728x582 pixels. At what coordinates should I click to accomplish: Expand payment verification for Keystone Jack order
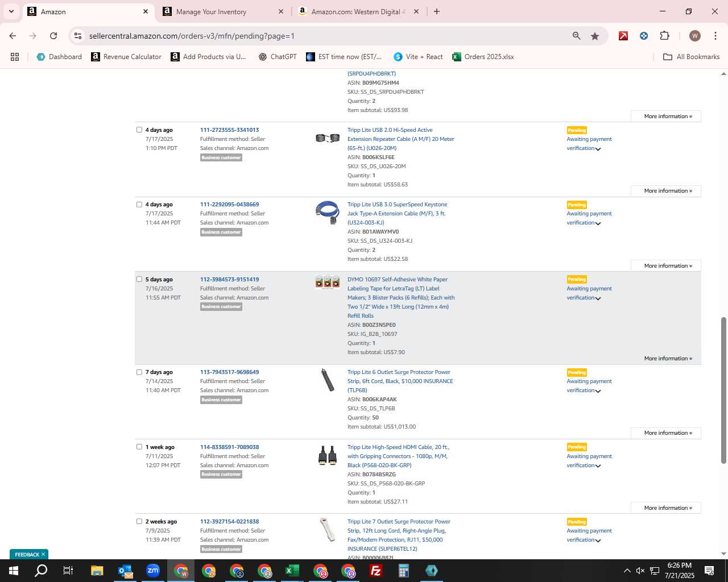tap(598, 223)
